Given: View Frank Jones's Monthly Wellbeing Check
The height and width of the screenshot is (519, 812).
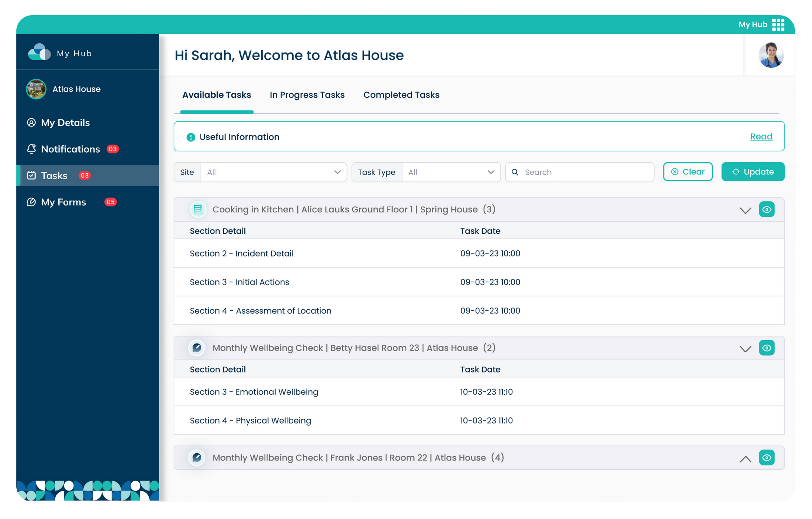Looking at the screenshot, I should point(767,457).
